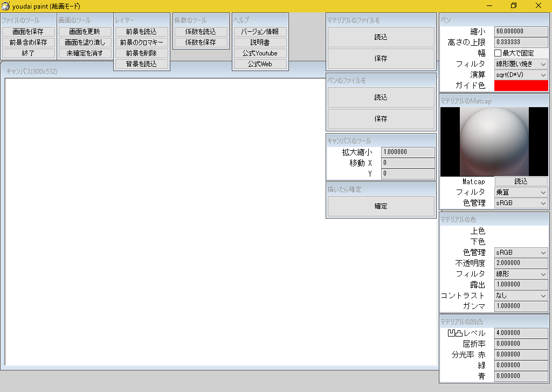Click the red ガイド色 color swatch
The width and height of the screenshot is (552, 392).
521,86
